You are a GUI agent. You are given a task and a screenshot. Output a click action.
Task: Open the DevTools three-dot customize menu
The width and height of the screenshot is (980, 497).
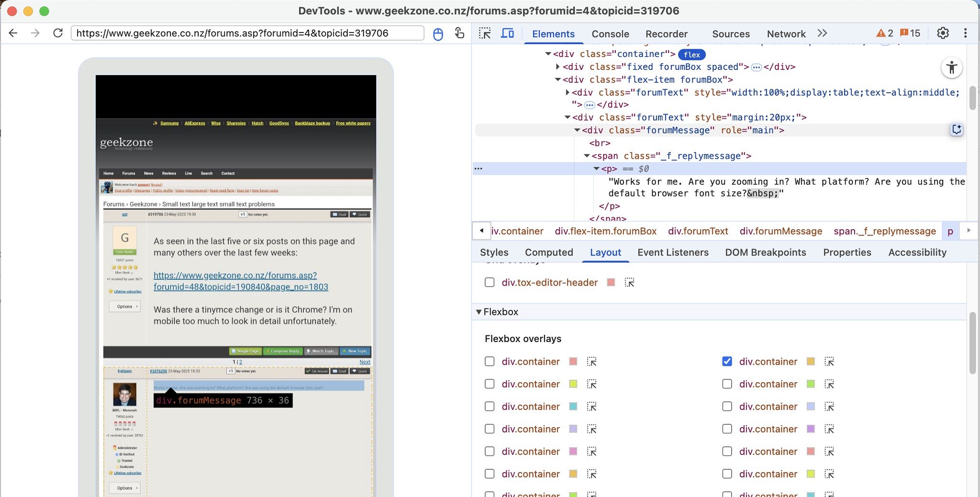point(965,33)
